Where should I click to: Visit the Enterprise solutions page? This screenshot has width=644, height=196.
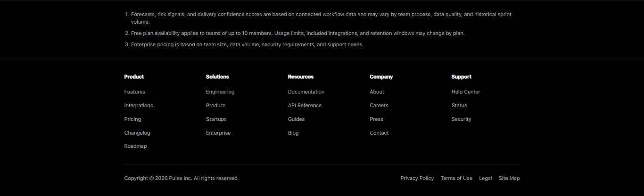(218, 133)
